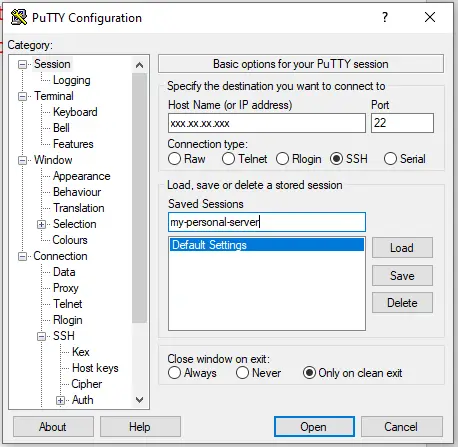
Task: Select Colours in the category tree
Action: tap(70, 240)
